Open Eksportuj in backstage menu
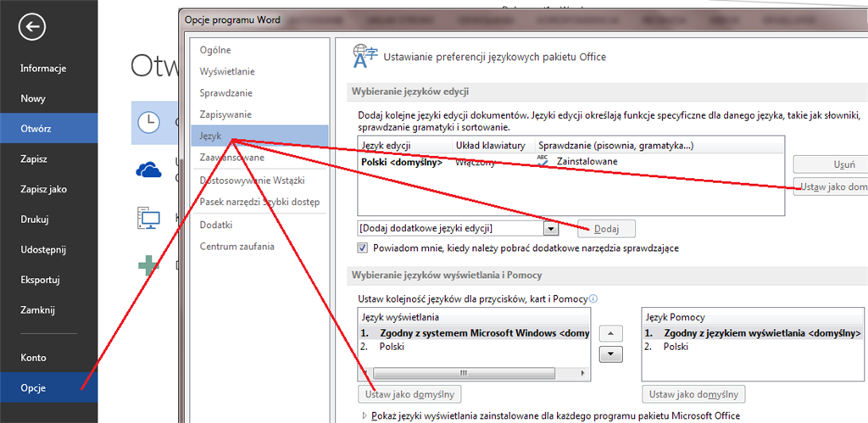Image resolution: width=868 pixels, height=423 pixels. tap(40, 279)
